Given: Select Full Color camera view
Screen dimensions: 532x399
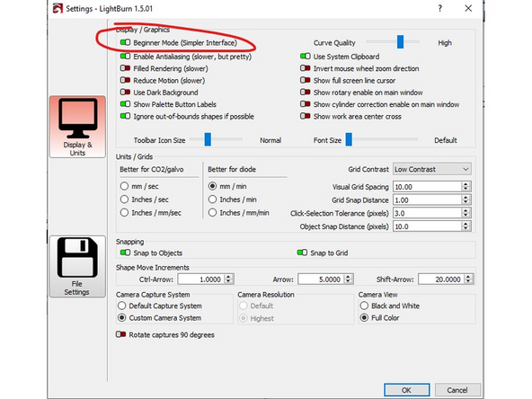Looking at the screenshot, I should coord(364,318).
